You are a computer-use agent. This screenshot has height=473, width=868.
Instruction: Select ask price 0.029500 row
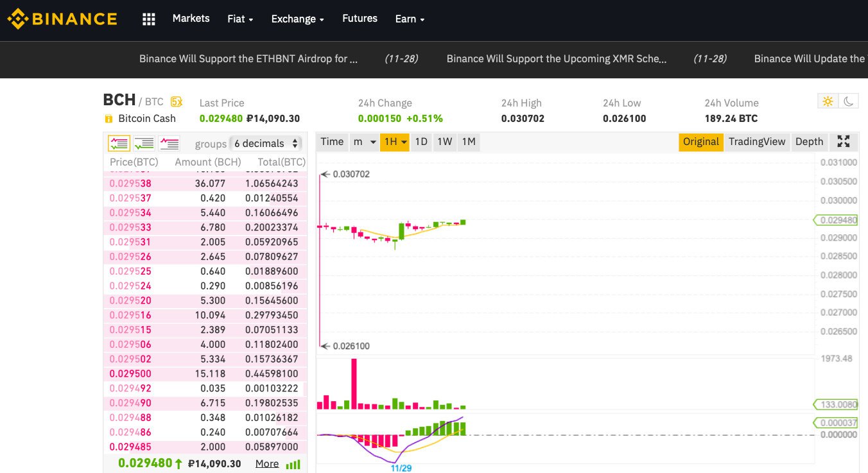pos(205,374)
